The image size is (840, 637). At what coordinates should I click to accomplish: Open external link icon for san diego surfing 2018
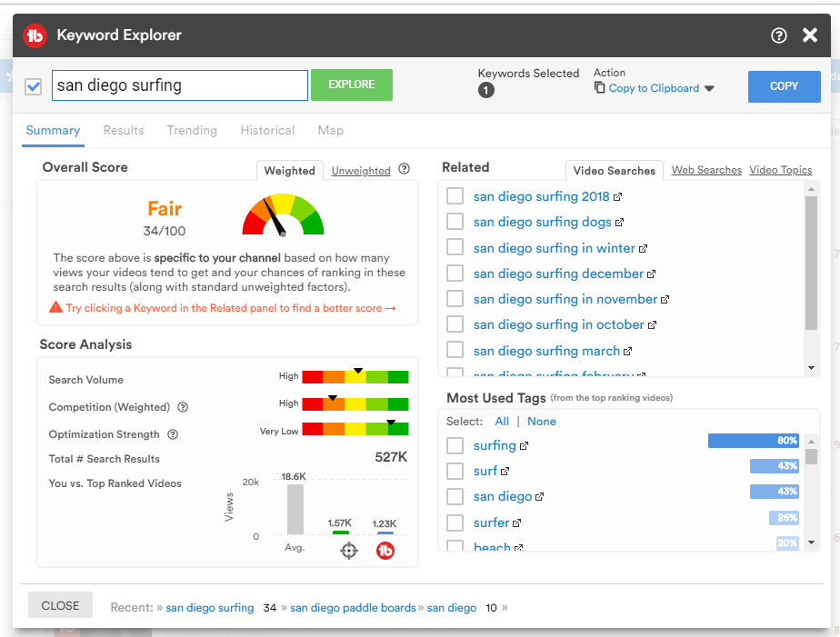pos(618,196)
